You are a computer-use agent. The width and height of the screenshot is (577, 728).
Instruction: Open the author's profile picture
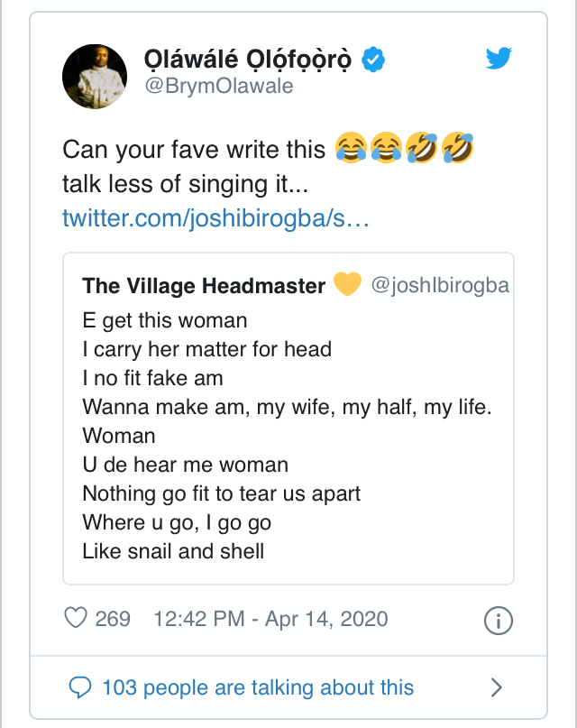(x=95, y=76)
